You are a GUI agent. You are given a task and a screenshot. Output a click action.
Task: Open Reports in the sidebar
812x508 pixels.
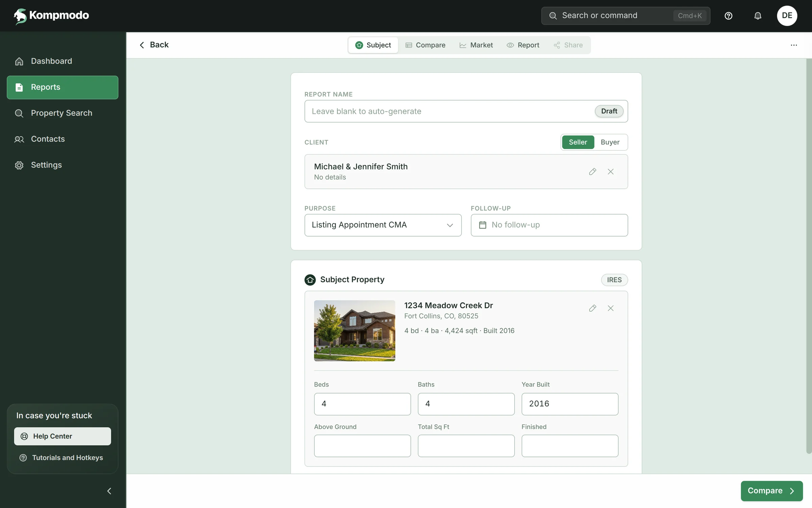[x=63, y=87]
